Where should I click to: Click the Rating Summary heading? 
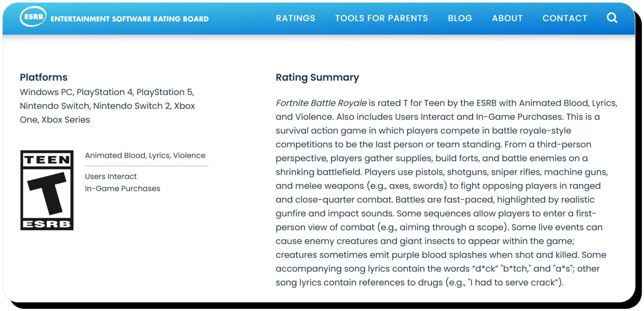coord(317,77)
